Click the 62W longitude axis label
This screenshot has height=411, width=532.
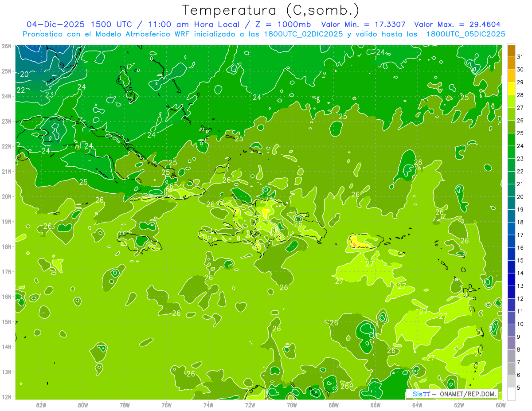point(459,405)
